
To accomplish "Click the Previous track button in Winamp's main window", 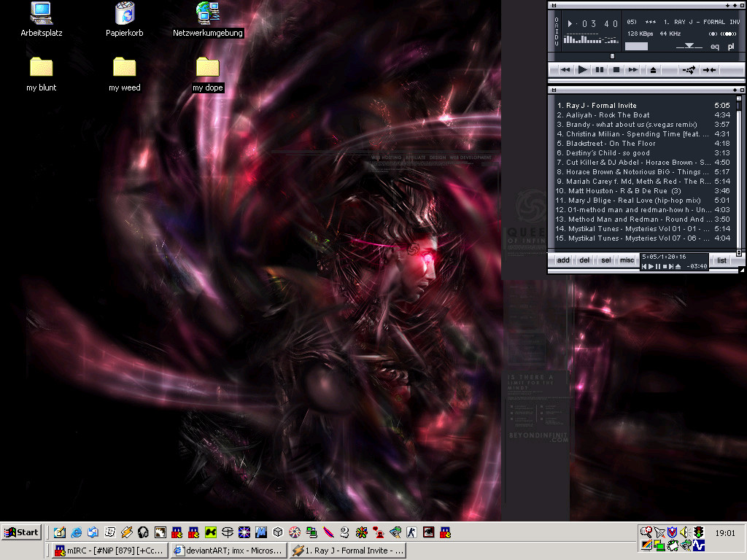I will (565, 70).
